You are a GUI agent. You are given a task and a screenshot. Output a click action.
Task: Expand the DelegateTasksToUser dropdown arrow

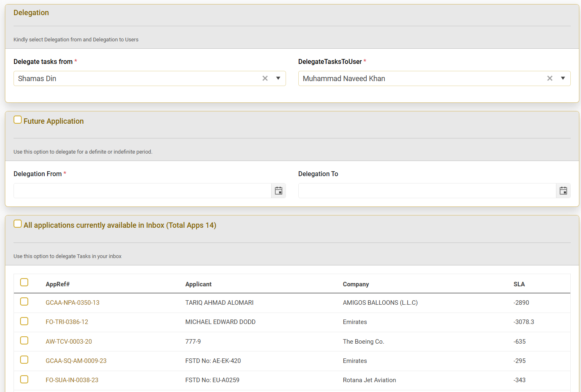point(563,79)
